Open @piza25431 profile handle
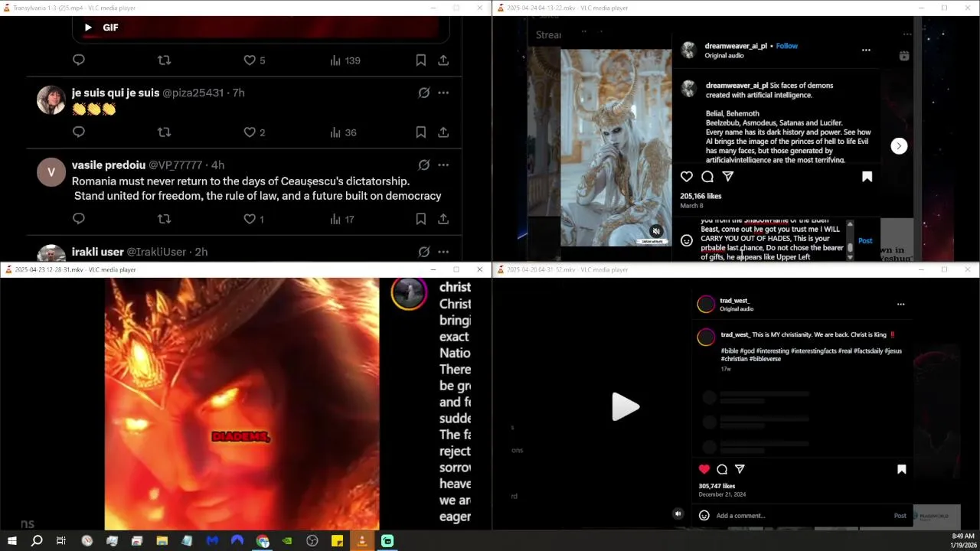This screenshot has width=980, height=551. coord(193,93)
